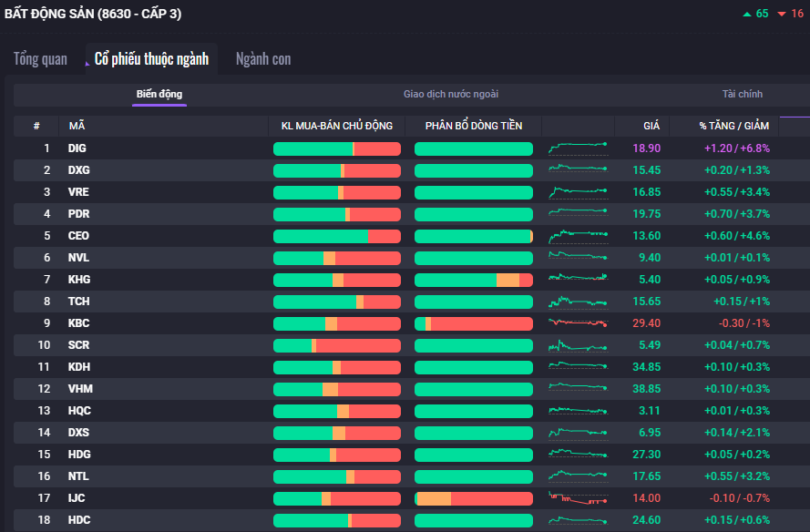Screen dimensions: 810x532
Task: Switch to the Tổng quan tab
Action: [40, 59]
